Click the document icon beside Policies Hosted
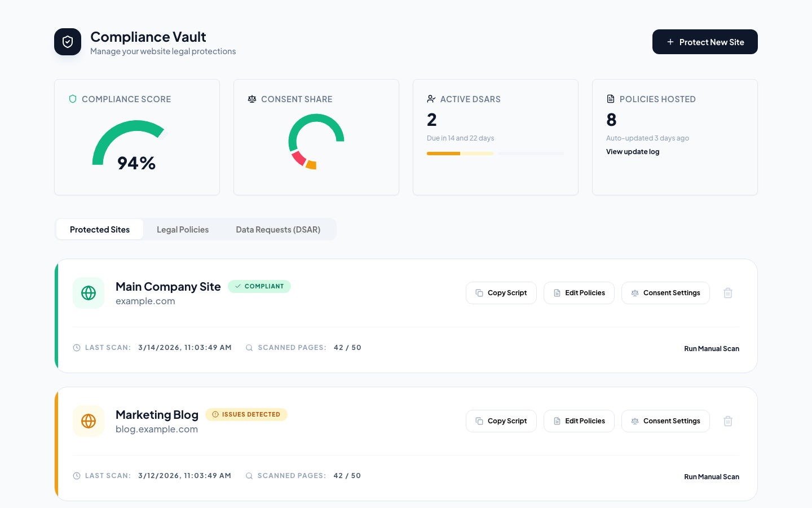This screenshot has width=812, height=508. click(x=611, y=98)
